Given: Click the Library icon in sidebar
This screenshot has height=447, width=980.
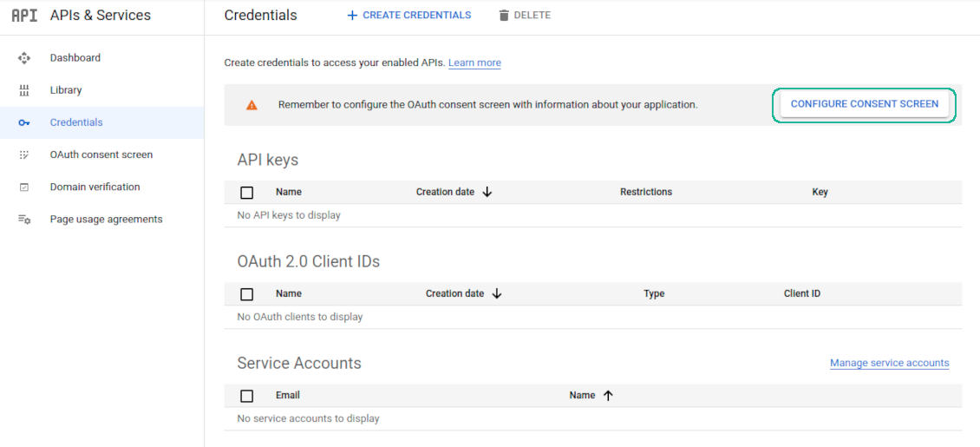Looking at the screenshot, I should click(x=24, y=90).
